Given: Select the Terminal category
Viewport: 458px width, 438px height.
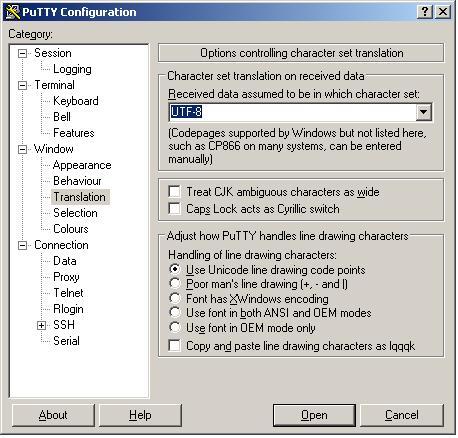Looking at the screenshot, I should (x=54, y=85).
